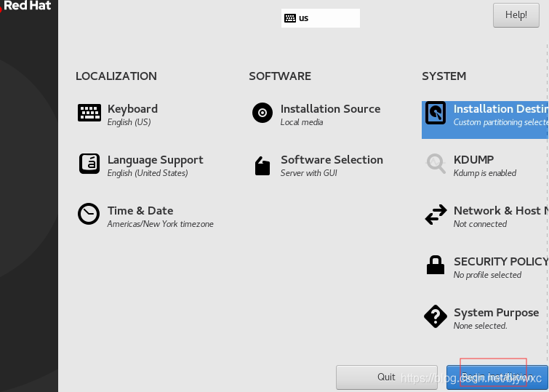
Task: Click the Keyboard icon under Localization
Action: pos(89,113)
